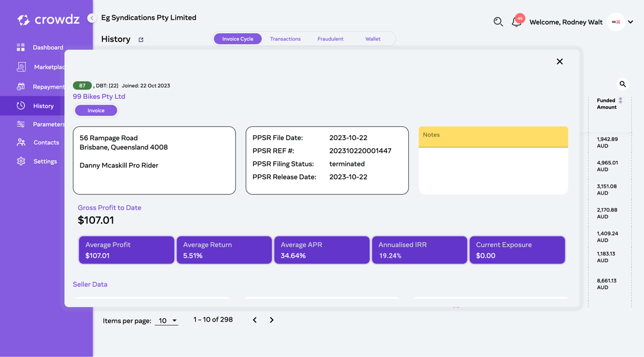Click the user avatar next to Rodney Walt
The width and height of the screenshot is (644, 357).
[x=616, y=22]
